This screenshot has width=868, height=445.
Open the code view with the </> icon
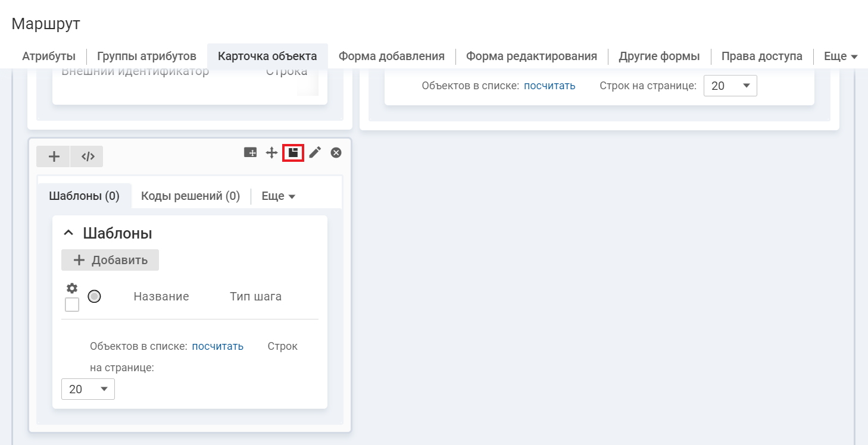pos(88,156)
